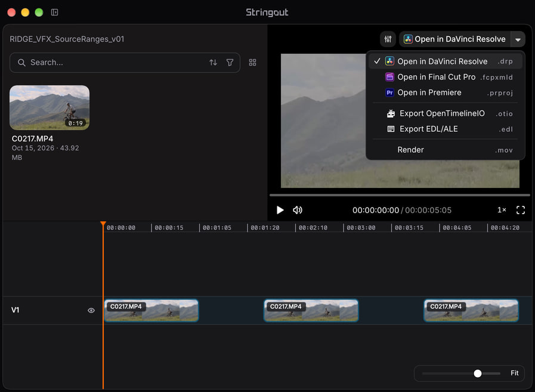Image resolution: width=535 pixels, height=392 pixels.
Task: Click the 00:00:00:00 current timecode
Action: pyautogui.click(x=376, y=210)
